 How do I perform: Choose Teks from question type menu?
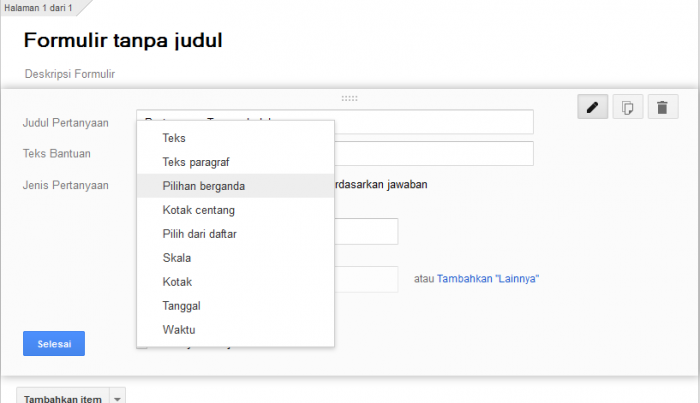tap(235, 138)
